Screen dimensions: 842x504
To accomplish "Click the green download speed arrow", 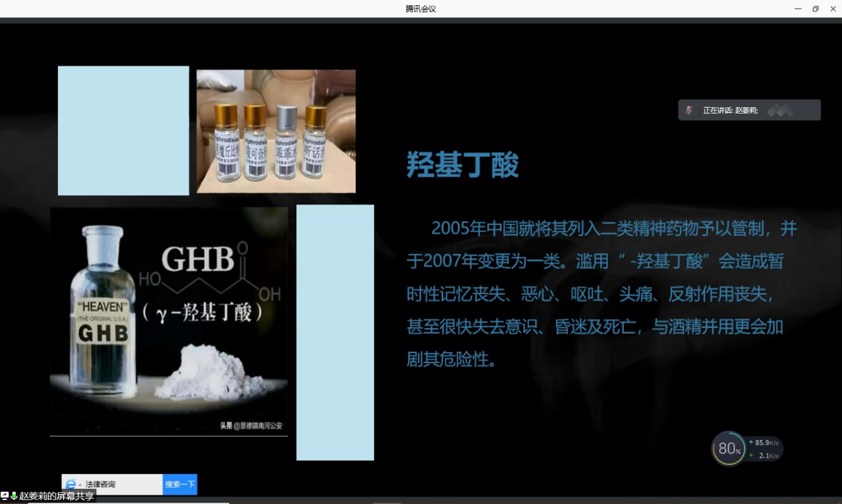I will pos(751,456).
